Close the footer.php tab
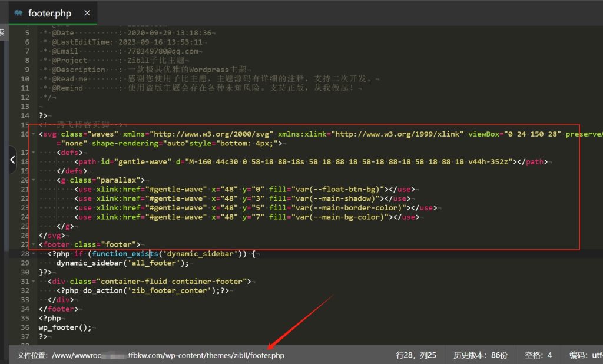The height and width of the screenshot is (364, 603). (87, 13)
